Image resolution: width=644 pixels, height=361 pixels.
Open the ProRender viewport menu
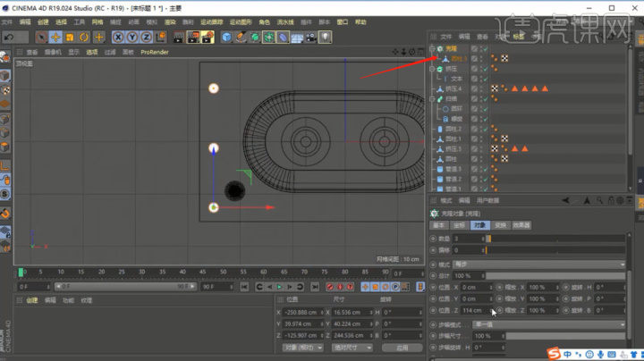(x=154, y=53)
